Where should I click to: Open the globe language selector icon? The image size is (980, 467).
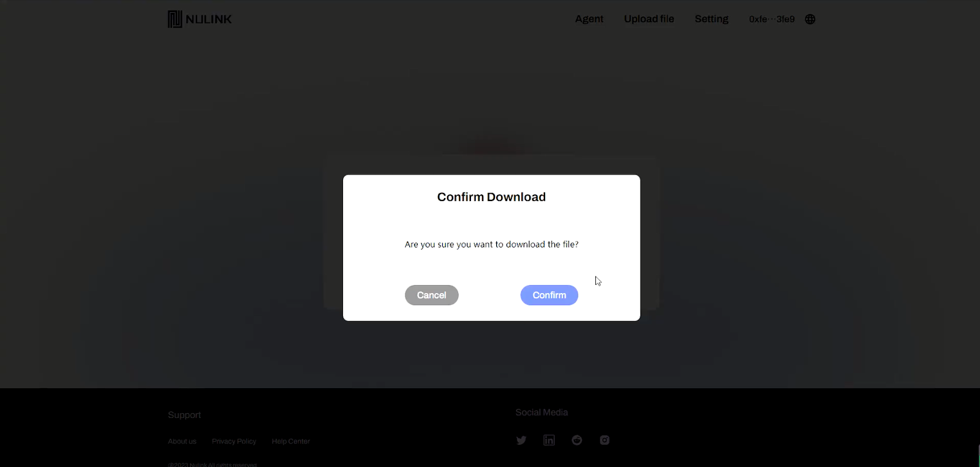(810, 19)
